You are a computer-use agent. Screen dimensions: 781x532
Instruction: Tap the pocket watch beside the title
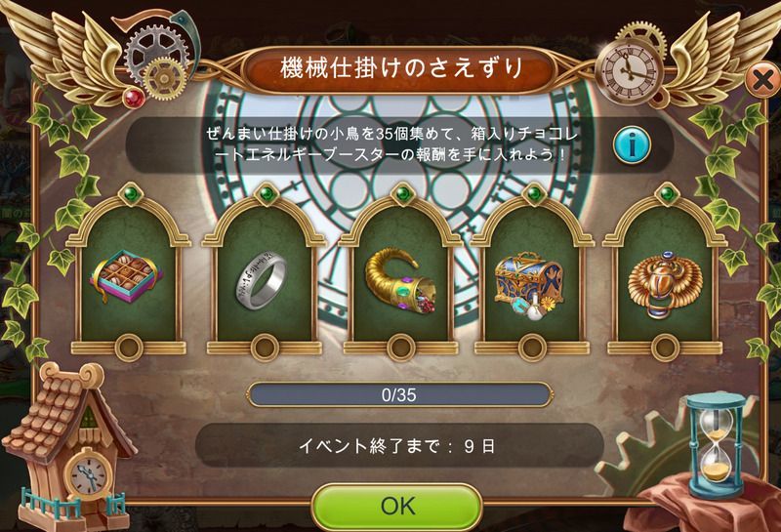[630, 71]
